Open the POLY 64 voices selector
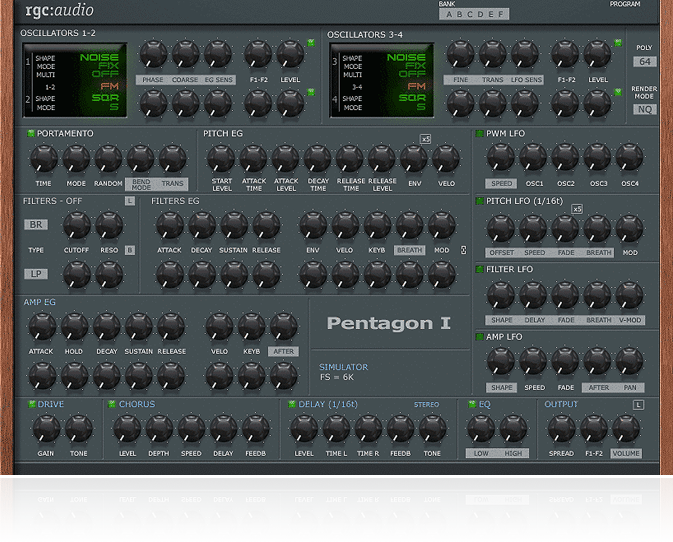 click(645, 61)
